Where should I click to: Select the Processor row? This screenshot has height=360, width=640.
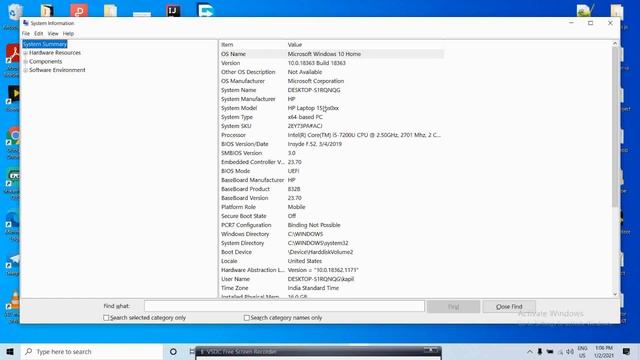point(331,135)
